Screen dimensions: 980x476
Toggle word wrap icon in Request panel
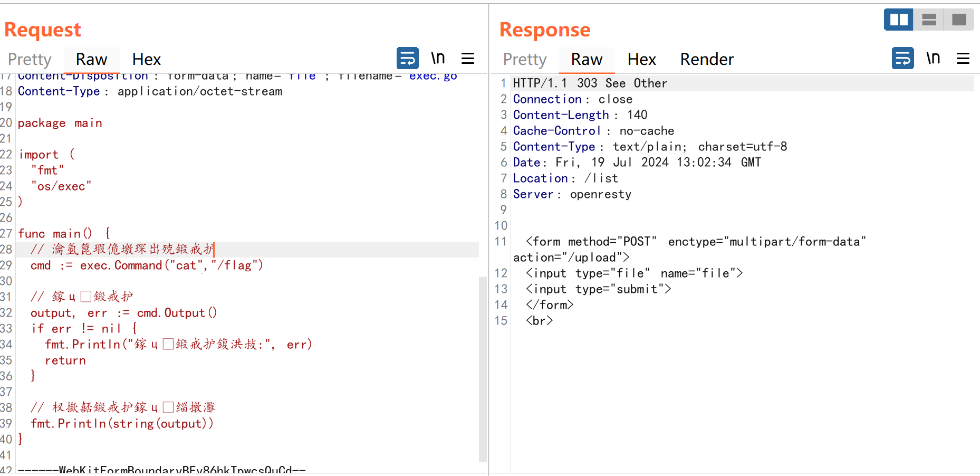pos(407,58)
